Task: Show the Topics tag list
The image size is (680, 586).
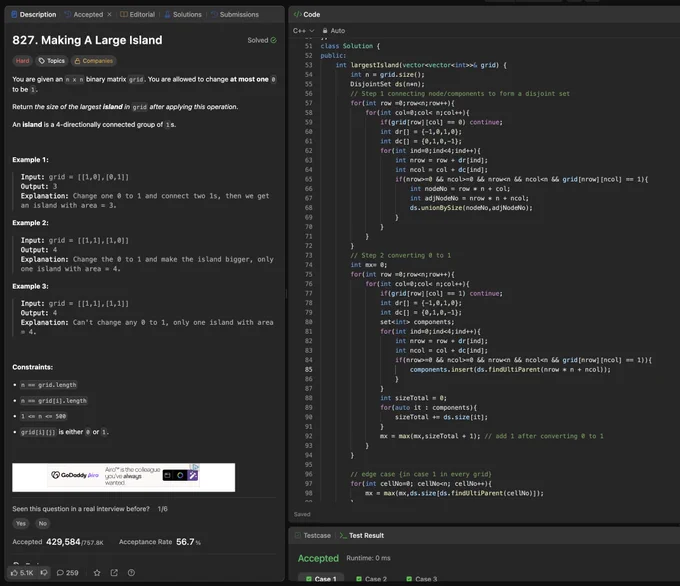Action: coord(52,61)
